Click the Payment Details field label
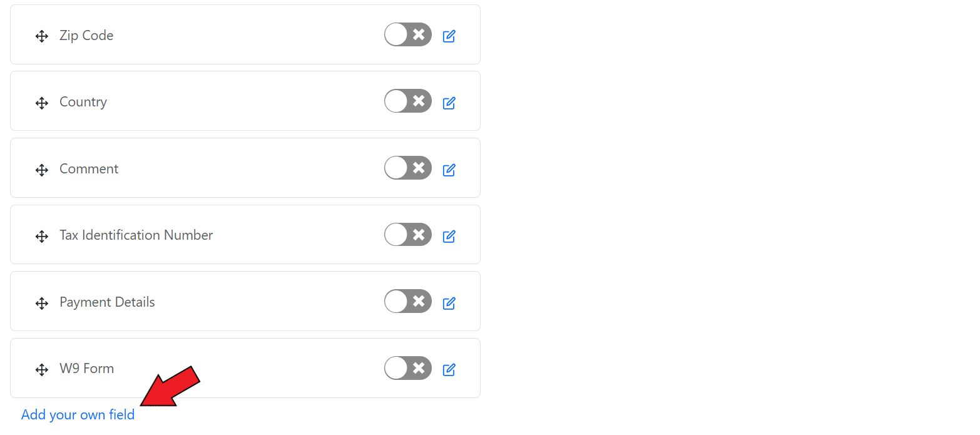 pyautogui.click(x=107, y=302)
